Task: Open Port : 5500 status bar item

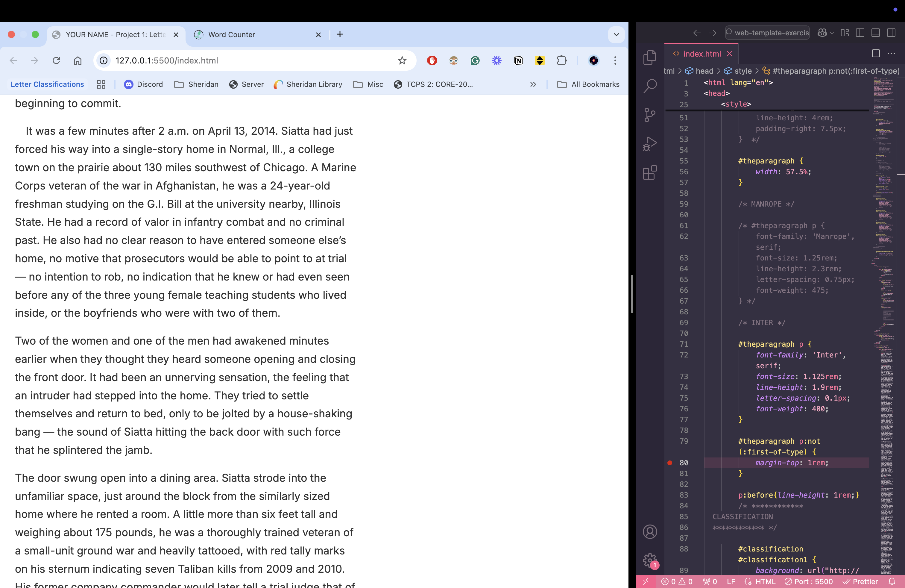Action: pos(809,581)
